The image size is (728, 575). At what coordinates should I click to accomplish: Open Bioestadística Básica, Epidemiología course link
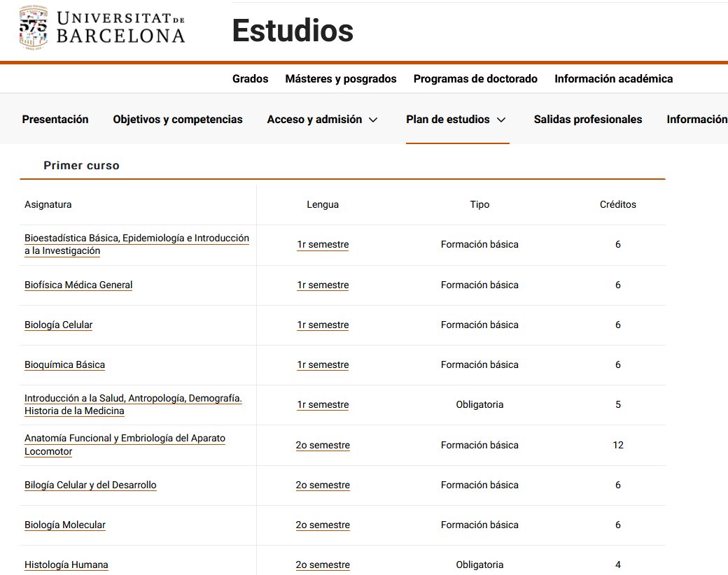(136, 244)
